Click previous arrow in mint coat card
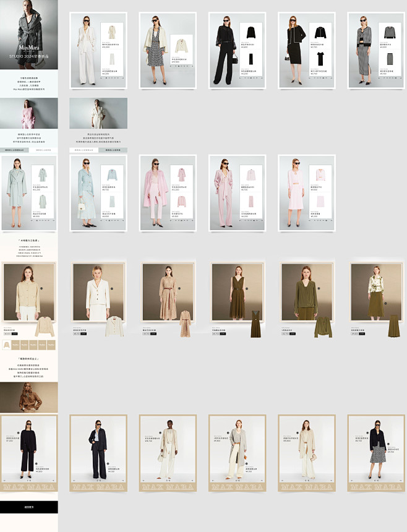 32,221
